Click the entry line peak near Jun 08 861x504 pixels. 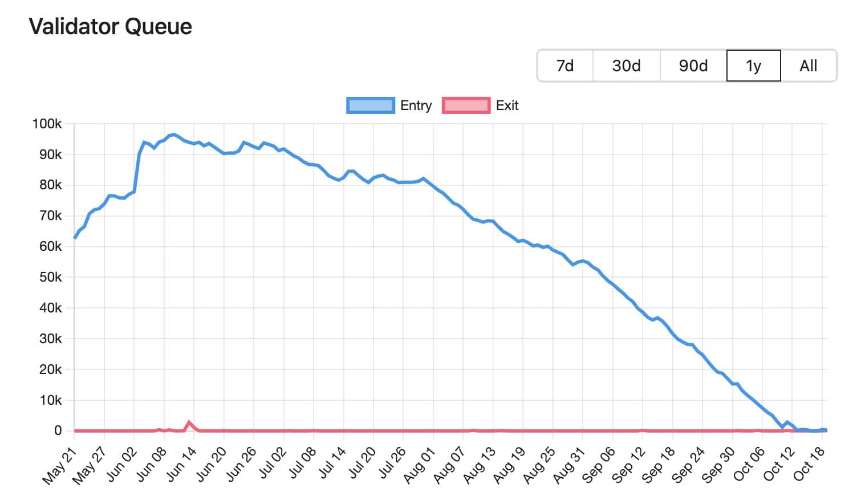coord(173,135)
